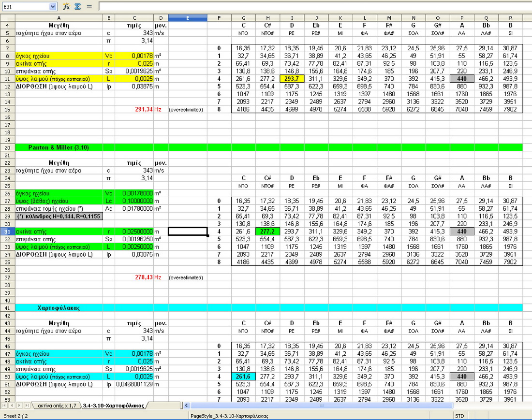532x420 pixels.
Task: Select the yellow highlighted 293,7 cell
Action: click(x=292, y=79)
